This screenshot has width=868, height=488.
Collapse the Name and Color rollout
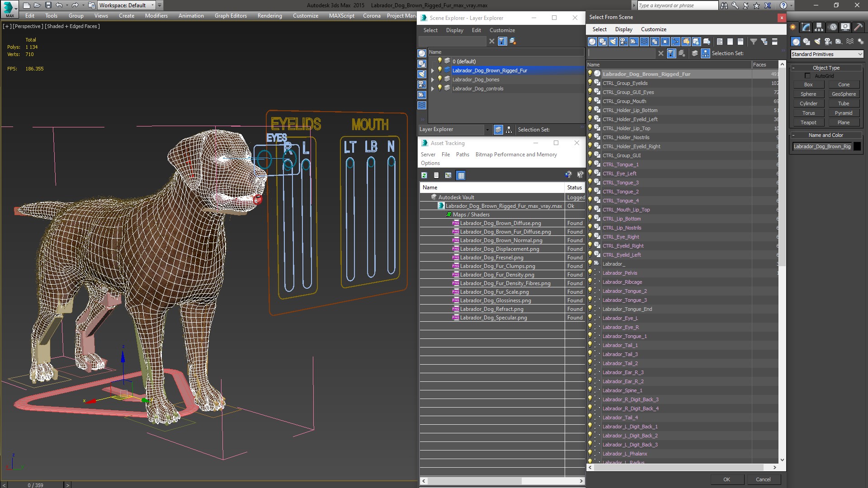tap(826, 135)
